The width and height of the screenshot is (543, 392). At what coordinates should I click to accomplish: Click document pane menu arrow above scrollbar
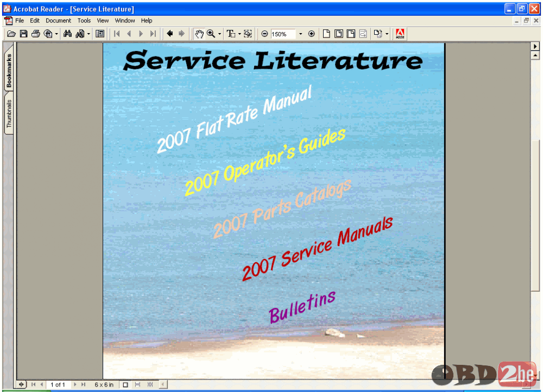point(535,46)
